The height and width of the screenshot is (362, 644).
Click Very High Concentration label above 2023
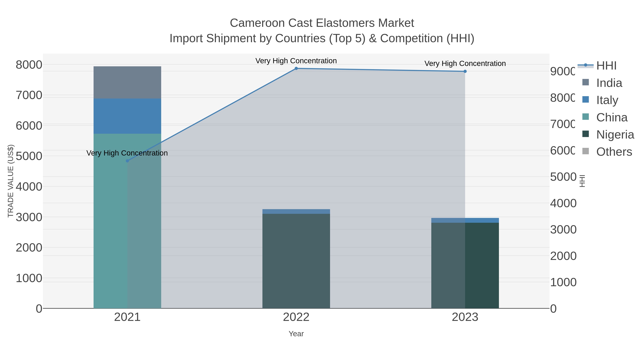click(465, 63)
